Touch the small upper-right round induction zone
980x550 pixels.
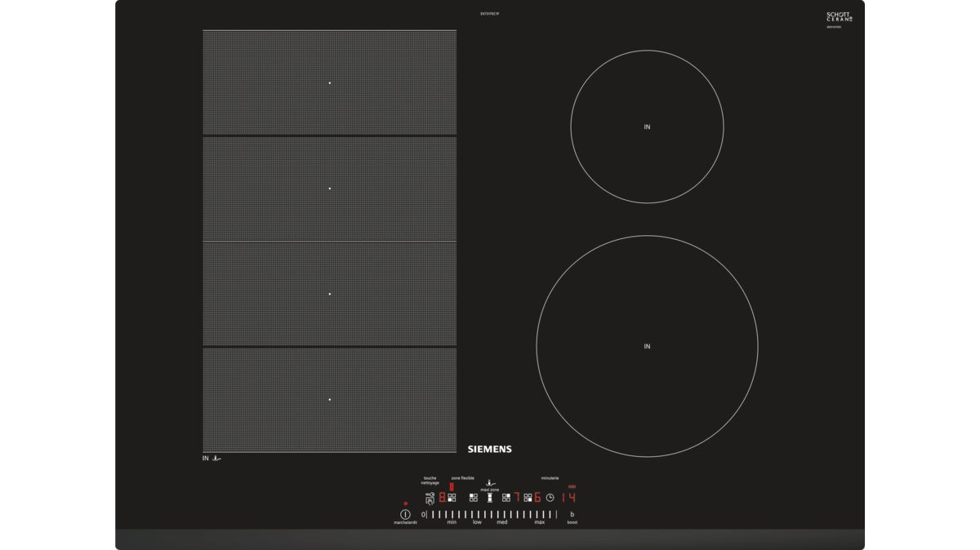point(647,126)
